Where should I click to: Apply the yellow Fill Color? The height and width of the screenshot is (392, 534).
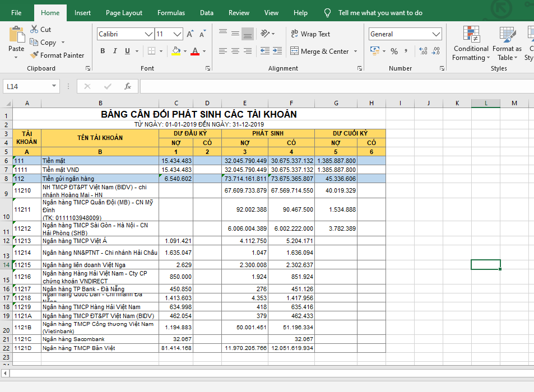click(x=176, y=52)
